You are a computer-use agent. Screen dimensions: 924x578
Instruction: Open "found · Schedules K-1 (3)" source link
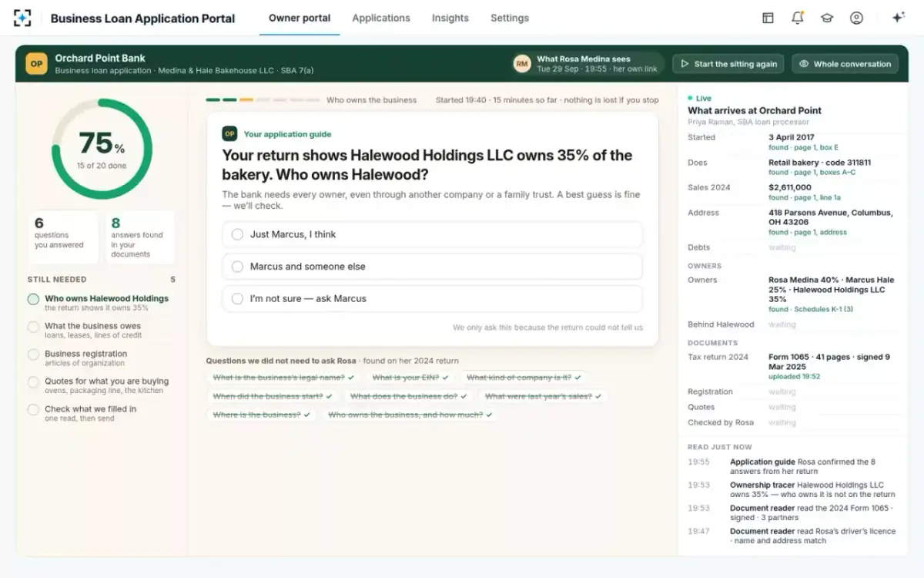coord(811,309)
